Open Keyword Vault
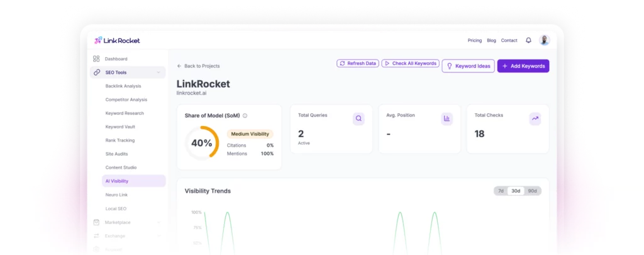 [120, 127]
